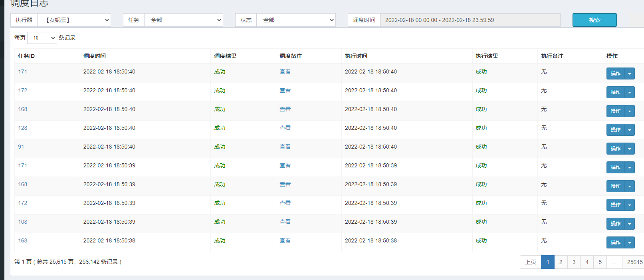Expand 操作 caret for task 172 at 18:50:39
644x280 pixels.
(630, 205)
